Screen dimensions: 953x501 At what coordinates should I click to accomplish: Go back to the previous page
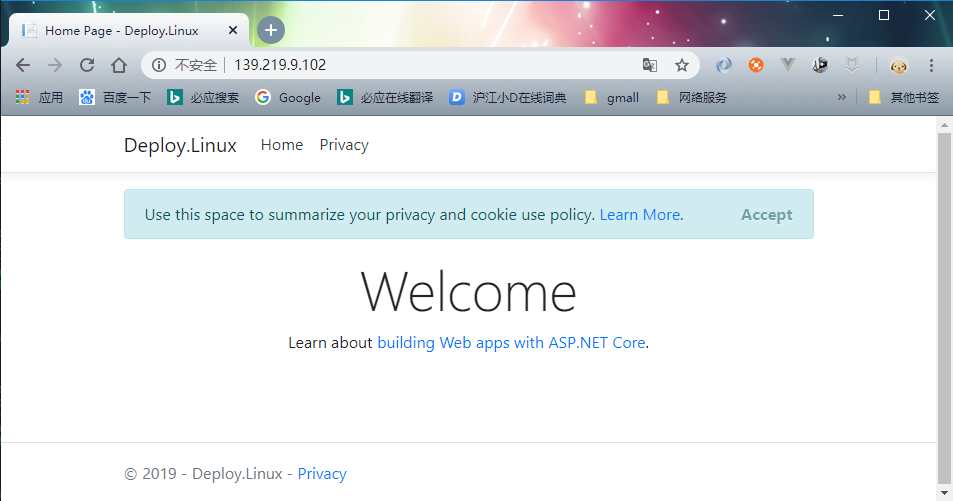(x=23, y=65)
